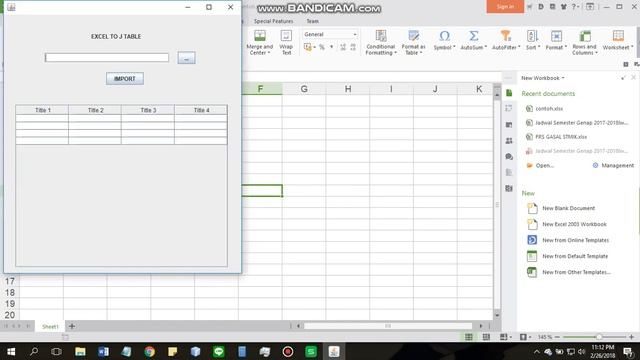Expand the AutoSum dropdown arrow
Viewport: 640px width, 360px height.
pyautogui.click(x=485, y=47)
